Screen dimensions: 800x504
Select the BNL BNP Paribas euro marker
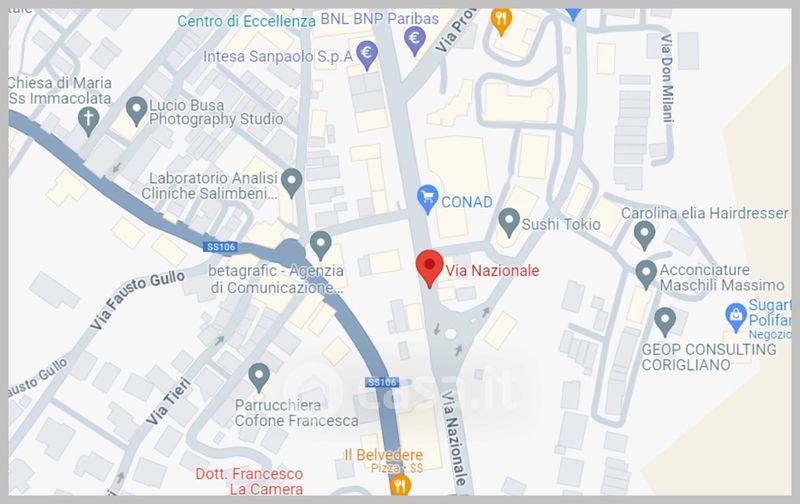pyautogui.click(x=415, y=41)
